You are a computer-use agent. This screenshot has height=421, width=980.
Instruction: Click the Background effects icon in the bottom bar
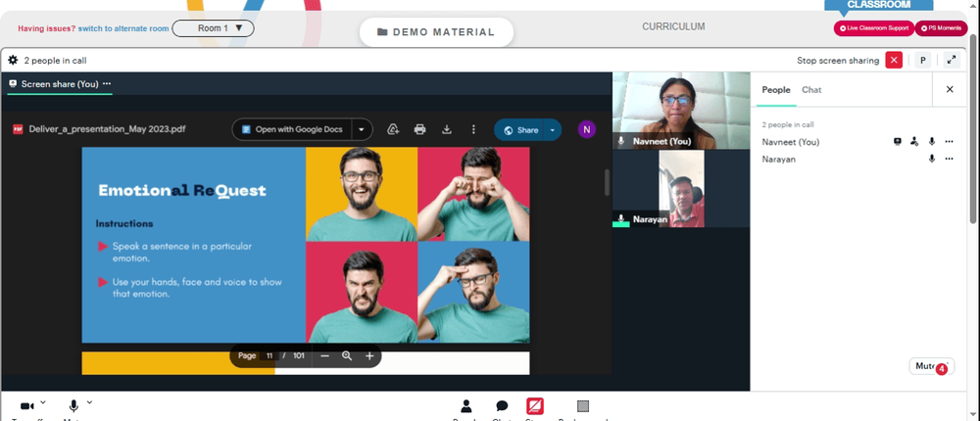tap(583, 406)
